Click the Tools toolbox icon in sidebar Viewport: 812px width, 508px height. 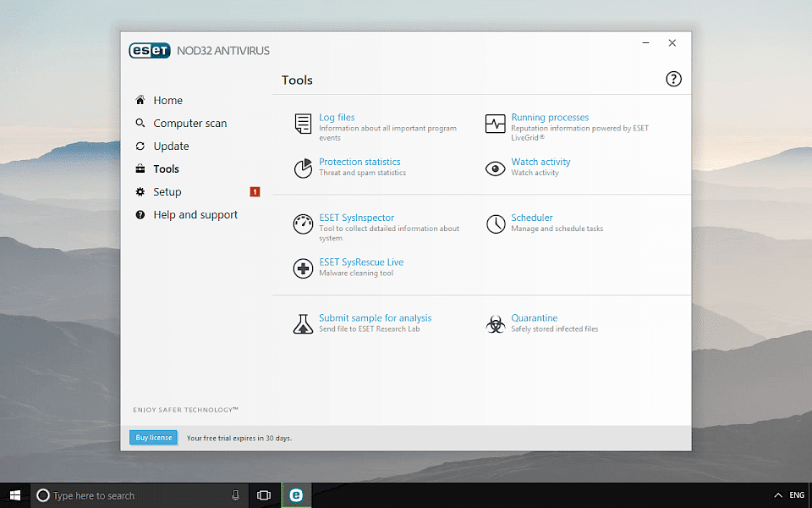[x=140, y=168]
